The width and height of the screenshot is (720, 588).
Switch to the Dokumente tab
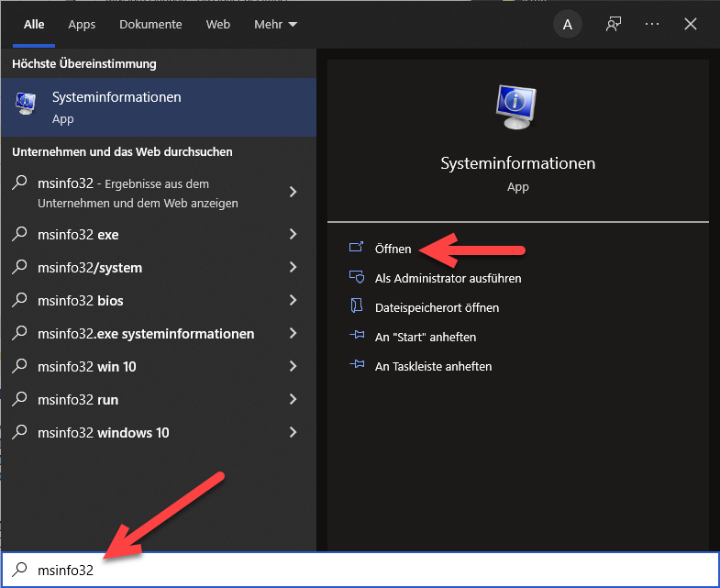point(151,25)
